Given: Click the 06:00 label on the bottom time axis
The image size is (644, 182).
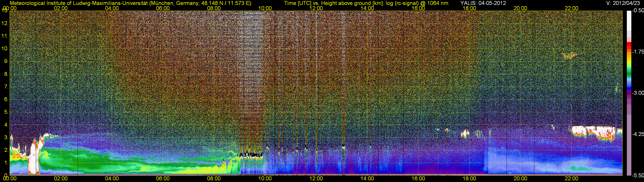Looking at the screenshot, I should tap(163, 179).
